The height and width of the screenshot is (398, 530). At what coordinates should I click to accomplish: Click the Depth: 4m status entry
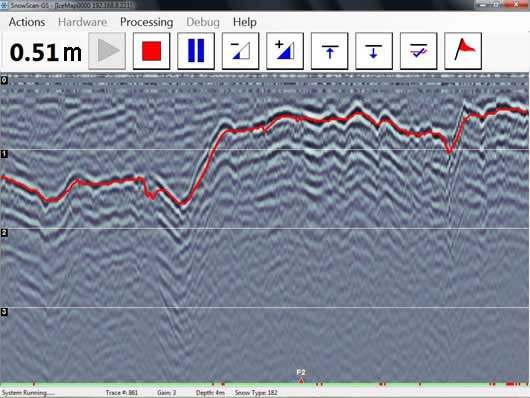210,393
